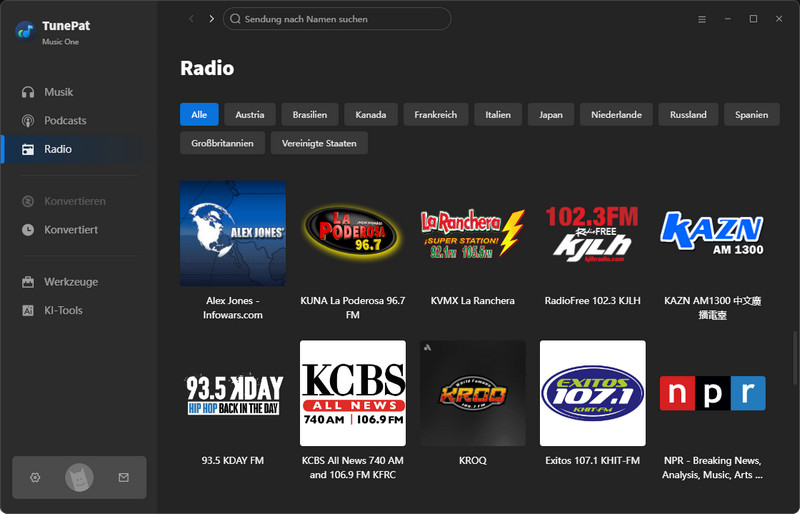Open the Musik section headphones icon
The image size is (800, 514).
pyautogui.click(x=28, y=92)
